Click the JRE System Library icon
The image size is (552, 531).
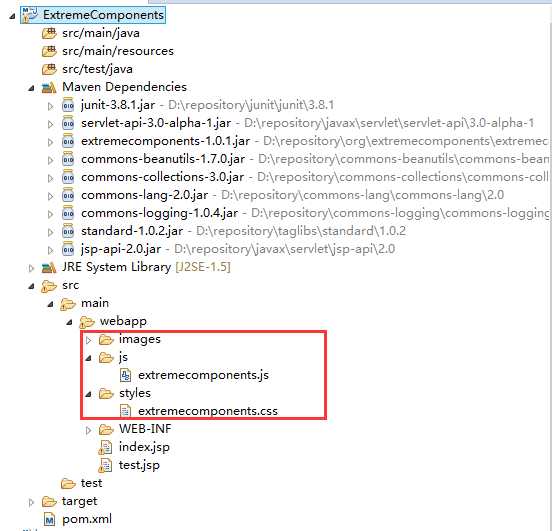(x=49, y=267)
